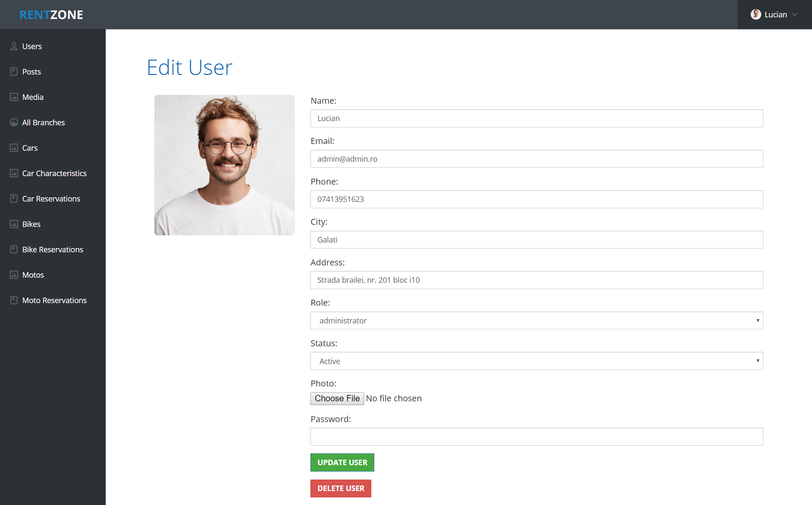Screen dimensions: 812x505
Task: Open Car Characteristics from the sidebar
Action: click(x=54, y=173)
